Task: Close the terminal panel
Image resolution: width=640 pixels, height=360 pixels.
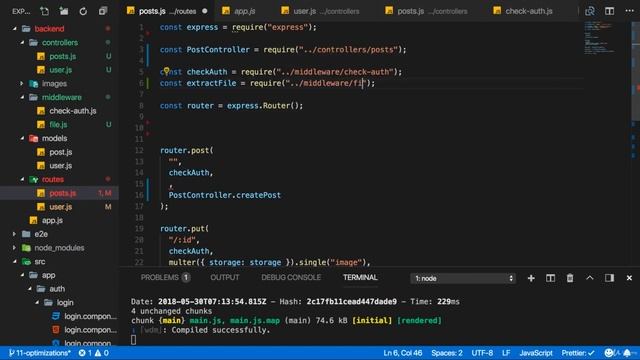Action: coord(629,278)
